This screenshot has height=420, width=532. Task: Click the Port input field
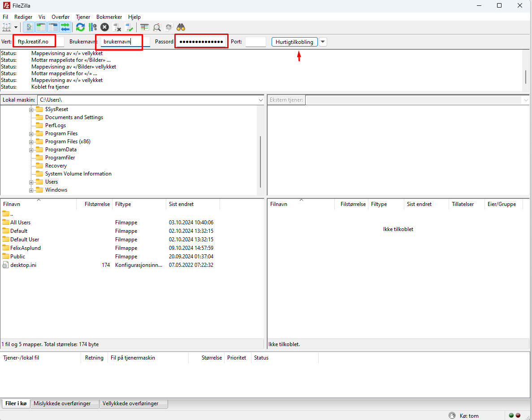point(255,42)
